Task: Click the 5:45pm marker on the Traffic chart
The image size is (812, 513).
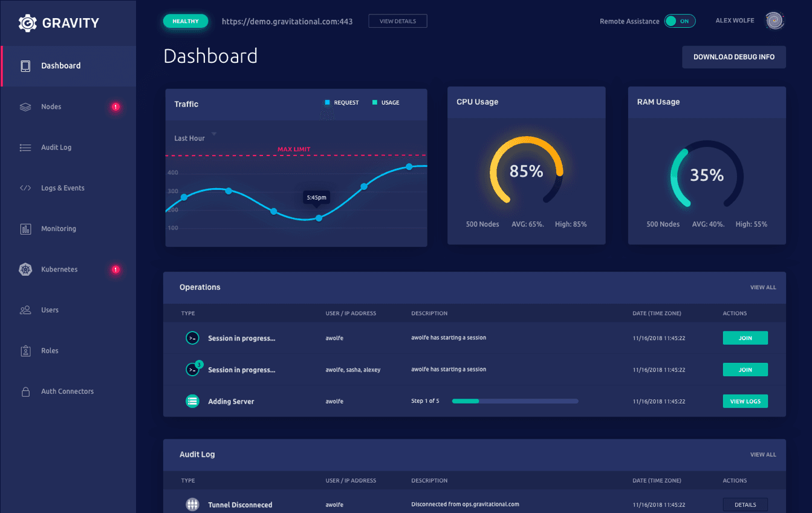Action: 316,198
